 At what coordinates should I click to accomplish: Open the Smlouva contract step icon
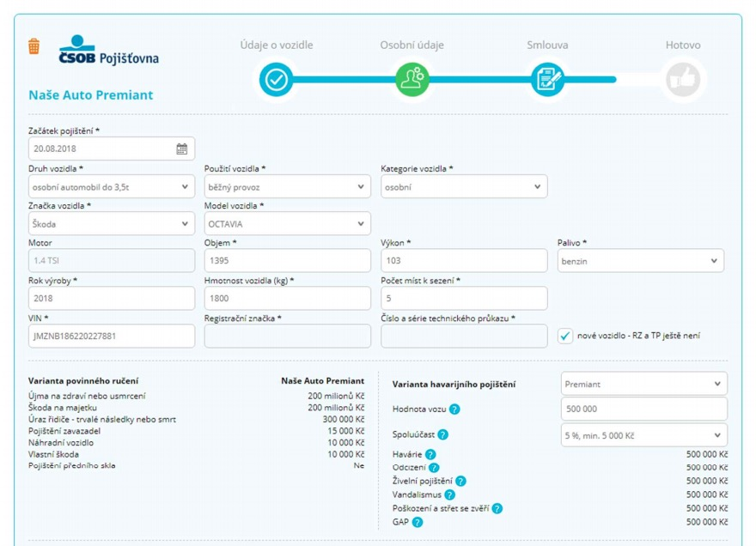[548, 80]
